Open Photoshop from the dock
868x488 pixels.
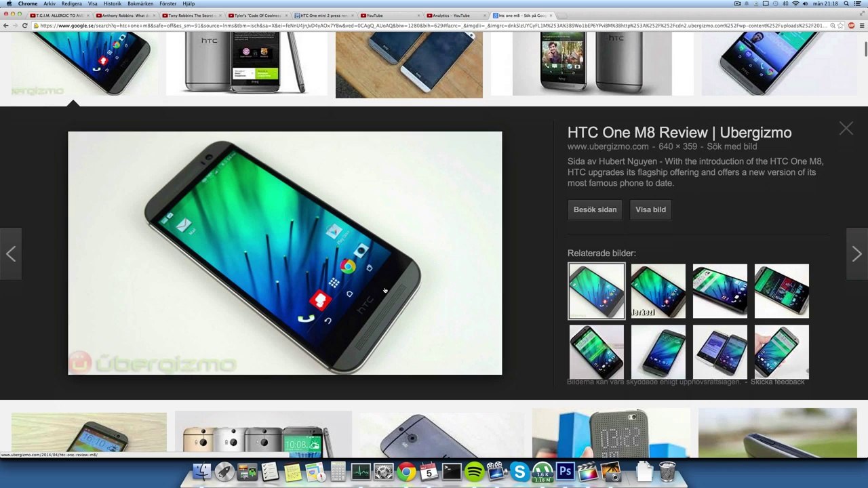click(566, 471)
